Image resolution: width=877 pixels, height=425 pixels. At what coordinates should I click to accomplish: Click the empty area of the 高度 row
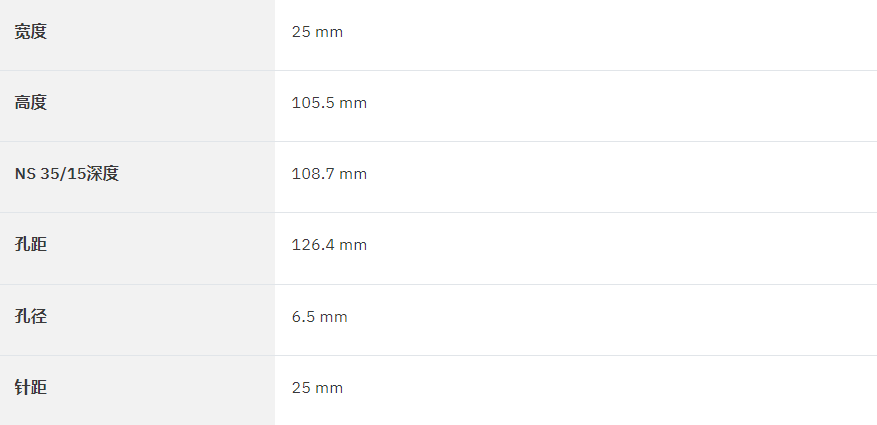click(622, 106)
